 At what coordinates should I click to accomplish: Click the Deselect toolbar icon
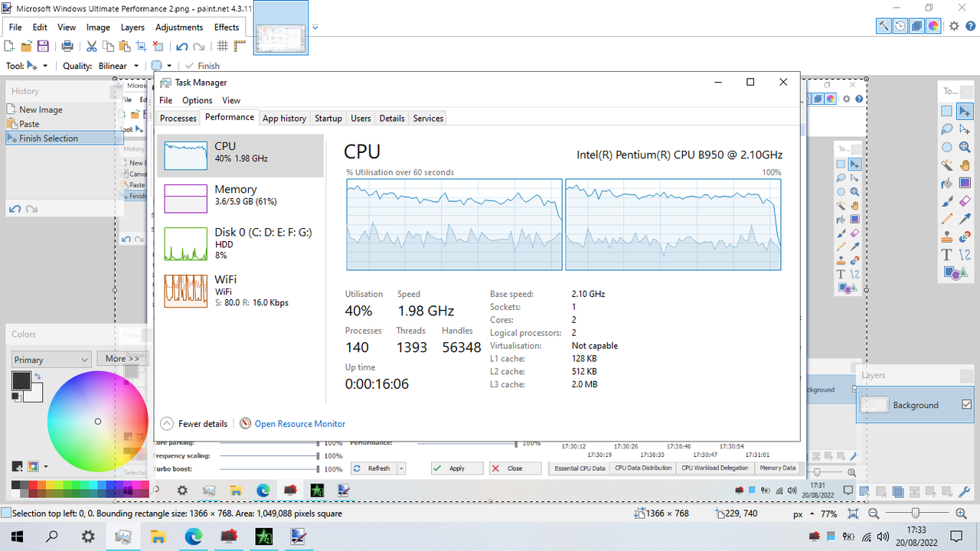point(157,46)
